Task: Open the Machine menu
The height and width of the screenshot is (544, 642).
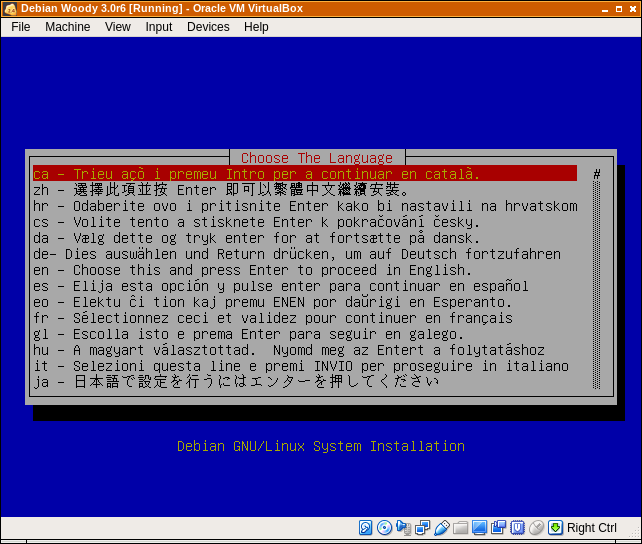Action: (68, 27)
